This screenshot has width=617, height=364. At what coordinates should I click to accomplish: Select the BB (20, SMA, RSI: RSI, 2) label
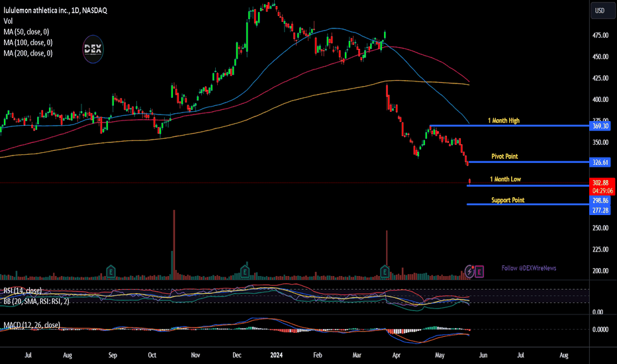tap(36, 301)
